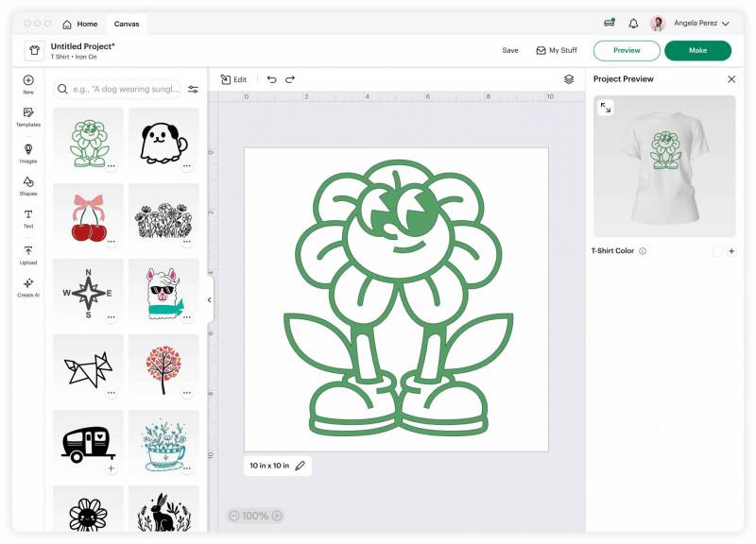Open more options on the cherries image
This screenshot has width=756, height=544.
point(112,242)
